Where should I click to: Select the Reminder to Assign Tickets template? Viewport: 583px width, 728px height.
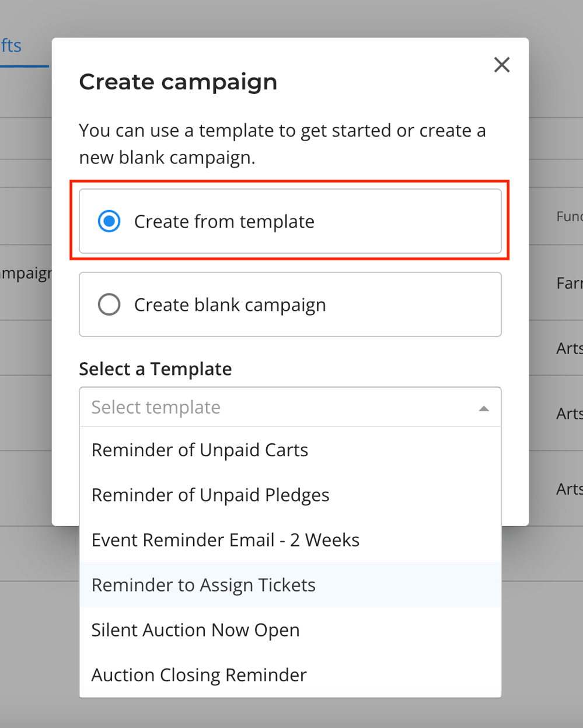[x=203, y=584]
